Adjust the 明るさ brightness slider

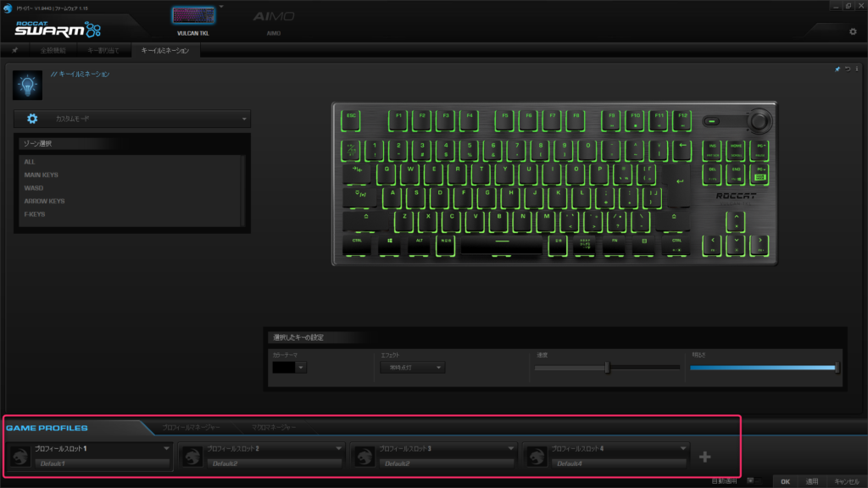click(x=764, y=368)
